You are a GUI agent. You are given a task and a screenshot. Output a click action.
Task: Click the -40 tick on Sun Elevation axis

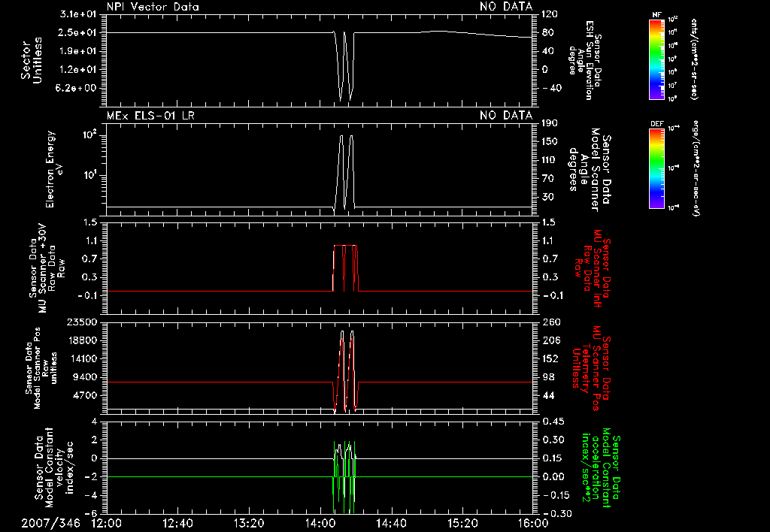(552, 88)
